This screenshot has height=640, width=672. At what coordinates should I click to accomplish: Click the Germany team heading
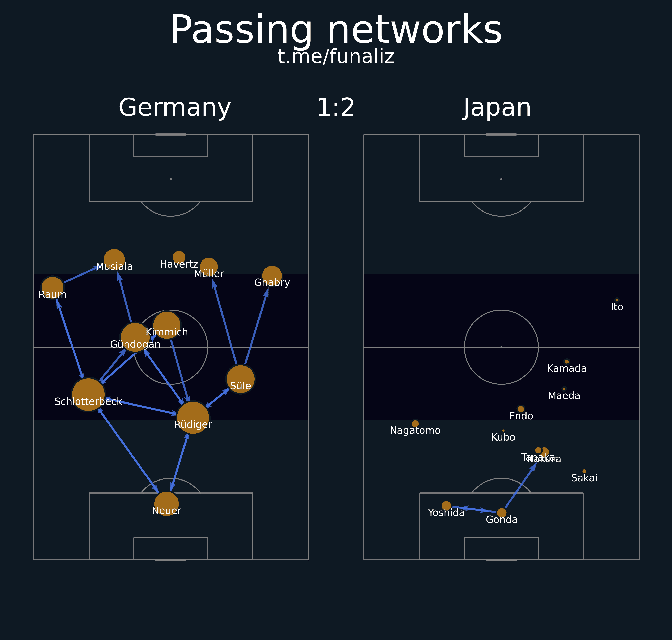(x=175, y=108)
